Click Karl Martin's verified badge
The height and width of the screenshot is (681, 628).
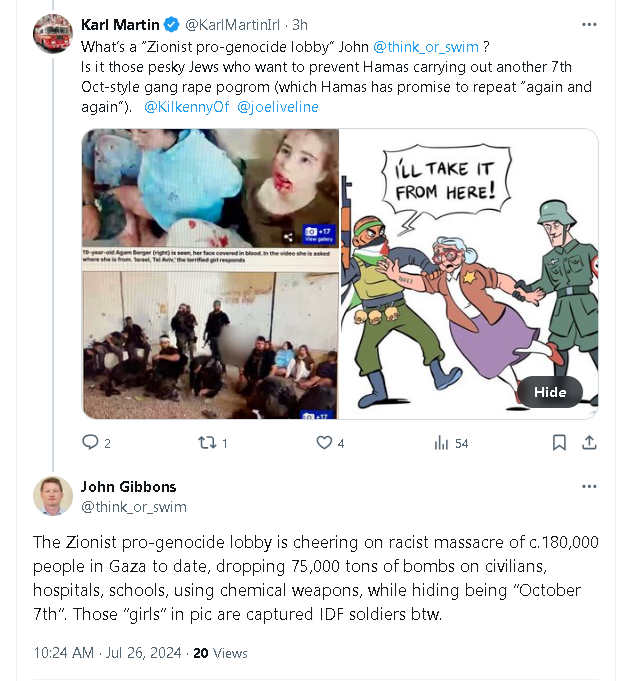[x=172, y=26]
